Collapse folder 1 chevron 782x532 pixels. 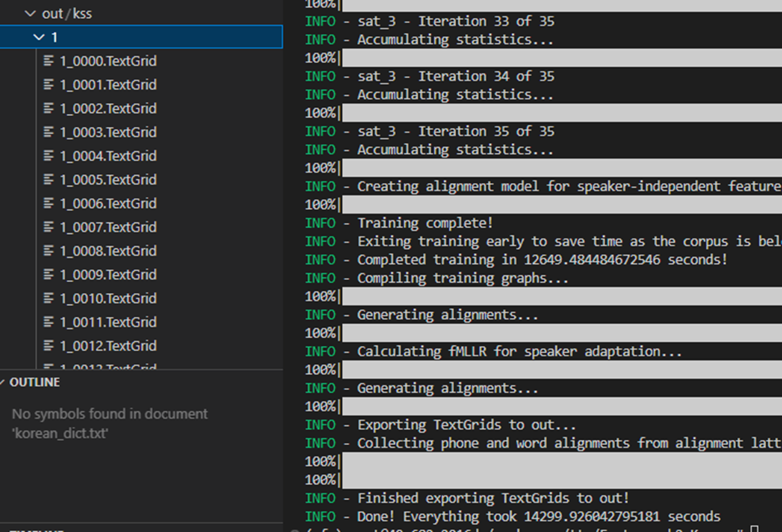pyautogui.click(x=39, y=37)
